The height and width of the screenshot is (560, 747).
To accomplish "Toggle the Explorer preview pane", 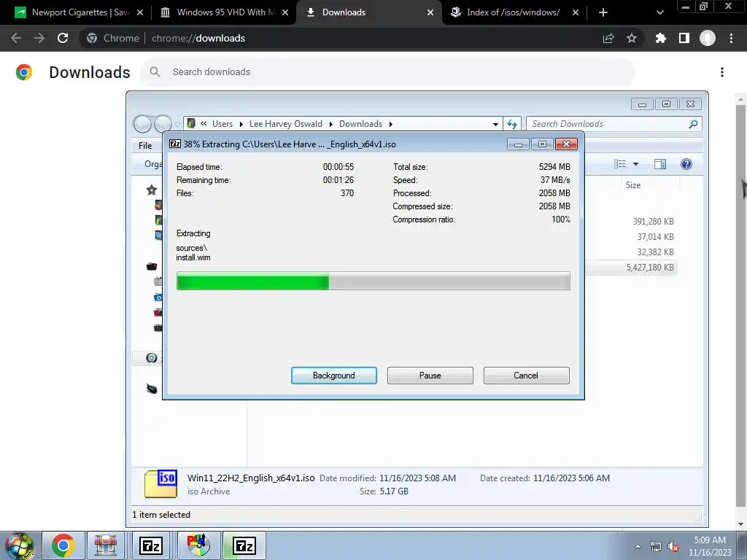I will 659,164.
